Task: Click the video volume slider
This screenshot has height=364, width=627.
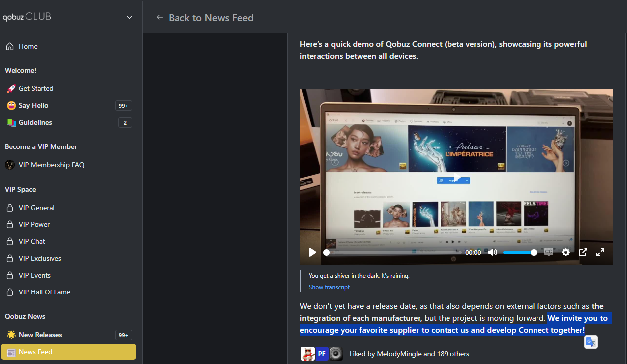Action: click(x=520, y=252)
